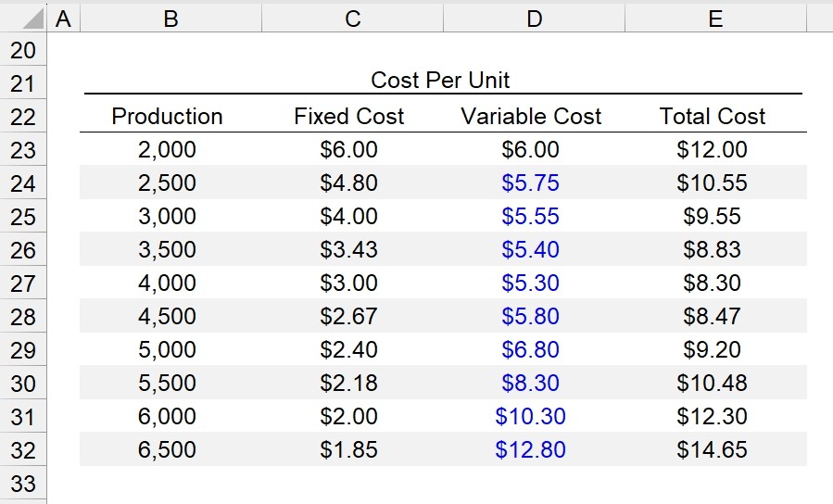
Task: Select the $3.43 fixed cost cell
Action: tap(352, 249)
